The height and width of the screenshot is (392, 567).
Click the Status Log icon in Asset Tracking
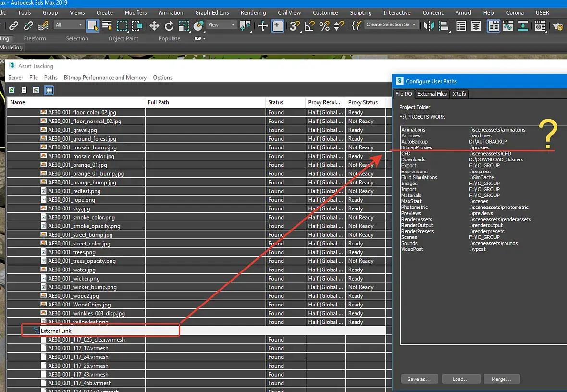click(x=24, y=90)
